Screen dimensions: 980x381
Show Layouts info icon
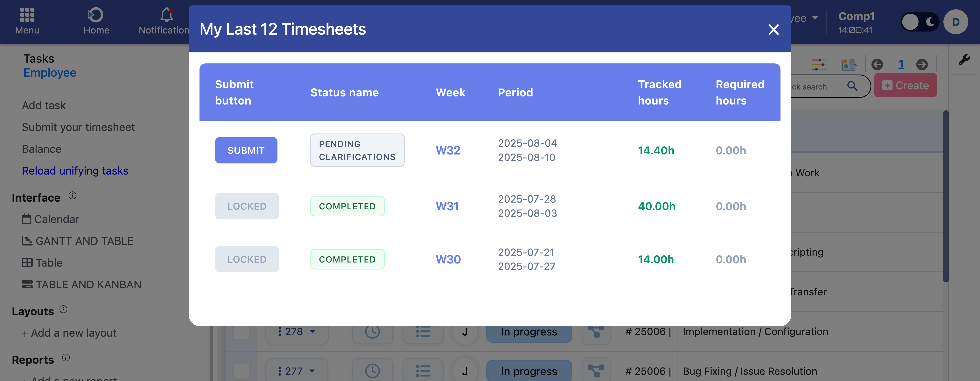pos(64,309)
